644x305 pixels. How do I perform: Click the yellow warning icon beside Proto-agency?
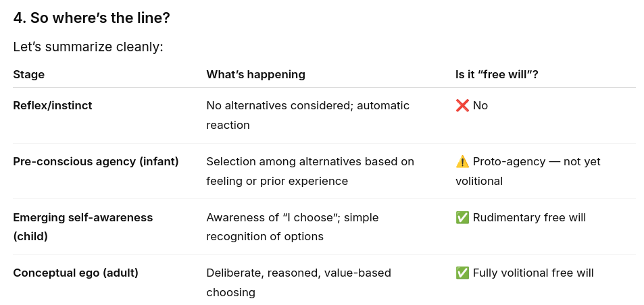pos(462,162)
